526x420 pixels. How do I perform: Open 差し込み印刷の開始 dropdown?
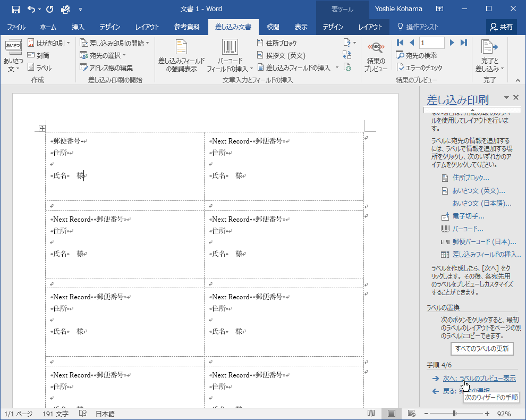114,43
